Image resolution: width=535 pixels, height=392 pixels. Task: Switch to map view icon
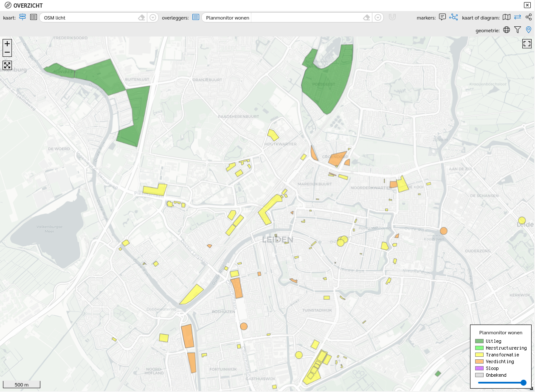pyautogui.click(x=507, y=17)
